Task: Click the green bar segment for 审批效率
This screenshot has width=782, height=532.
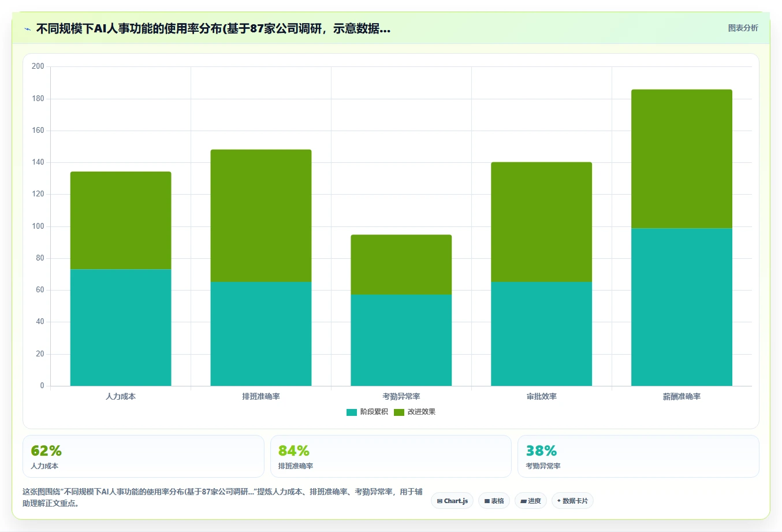Action: pos(542,222)
